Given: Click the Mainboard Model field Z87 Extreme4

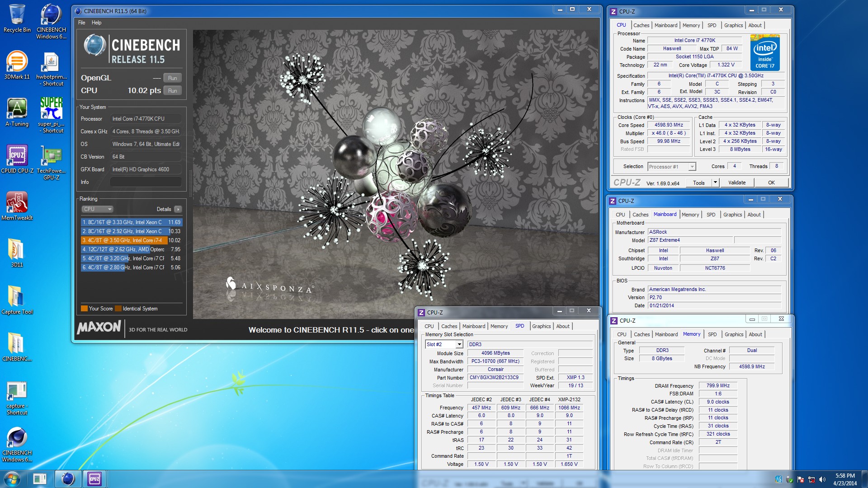Looking at the screenshot, I should 690,240.
